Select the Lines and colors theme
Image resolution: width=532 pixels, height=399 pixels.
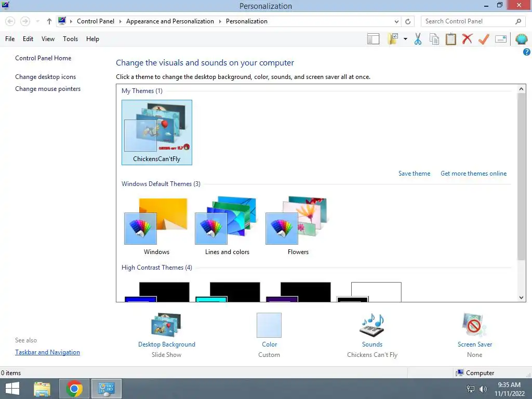coord(227,225)
